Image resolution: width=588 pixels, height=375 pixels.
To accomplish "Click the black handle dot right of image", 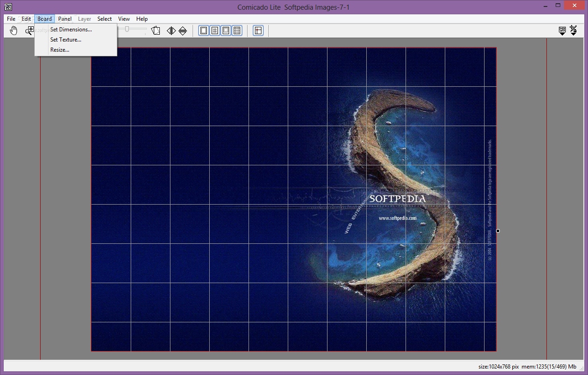I will point(498,231).
